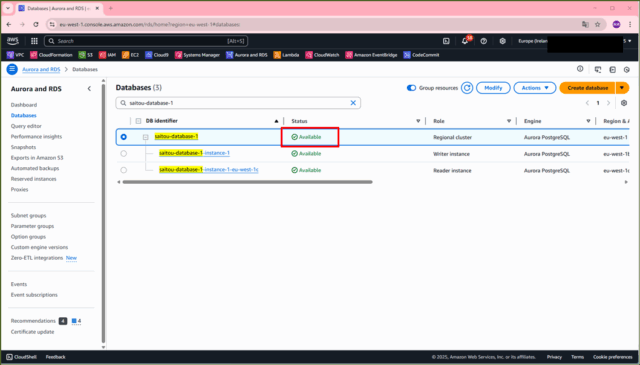Click the horizontal table scrollbar
The height and width of the screenshot is (365, 640).
[247, 182]
